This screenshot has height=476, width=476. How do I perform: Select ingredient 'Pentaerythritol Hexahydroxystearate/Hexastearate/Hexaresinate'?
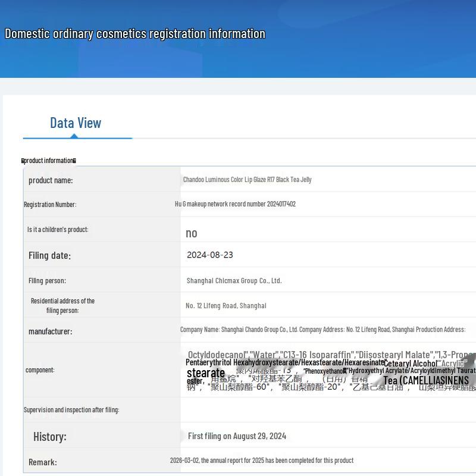coord(286,362)
